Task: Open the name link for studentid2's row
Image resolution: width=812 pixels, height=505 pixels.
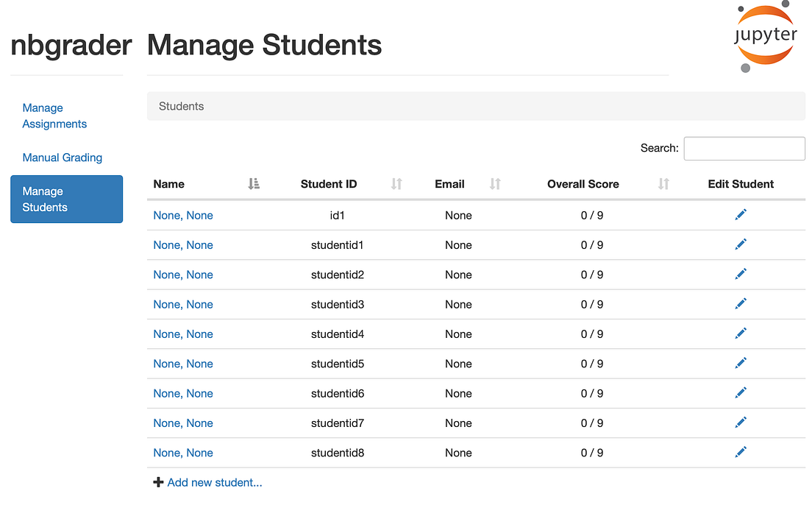Action: 182,274
